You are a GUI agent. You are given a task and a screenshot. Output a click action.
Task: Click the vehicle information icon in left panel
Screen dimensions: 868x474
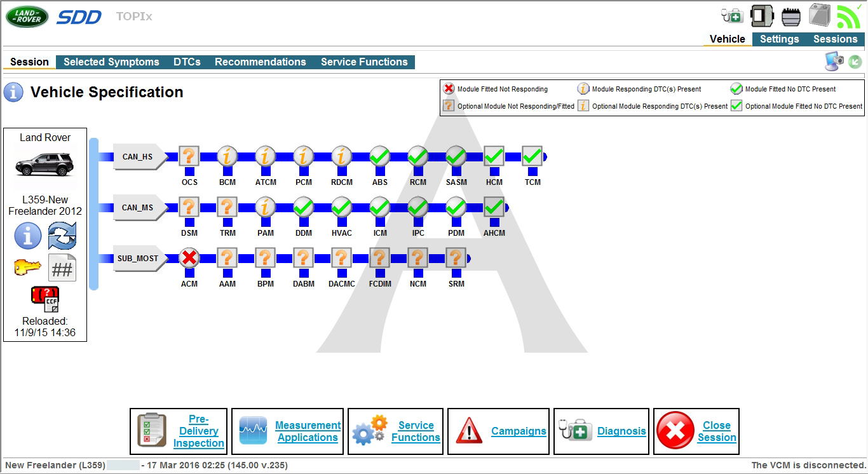click(x=28, y=236)
